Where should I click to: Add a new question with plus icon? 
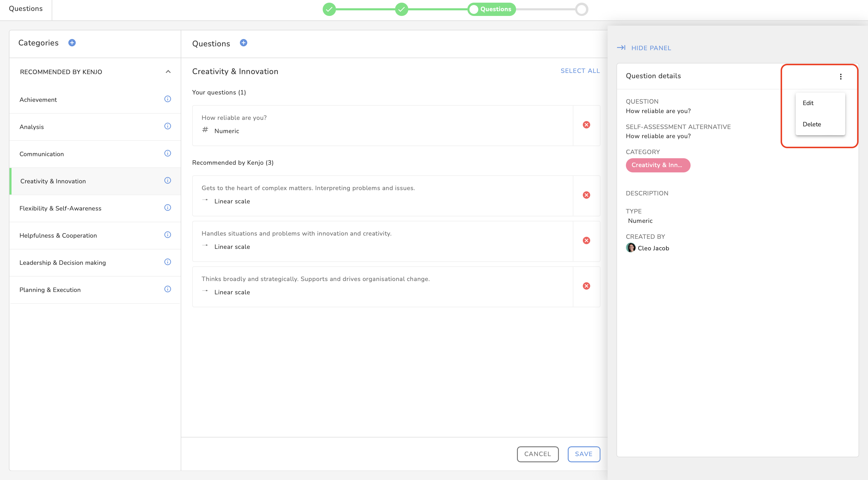pyautogui.click(x=243, y=43)
